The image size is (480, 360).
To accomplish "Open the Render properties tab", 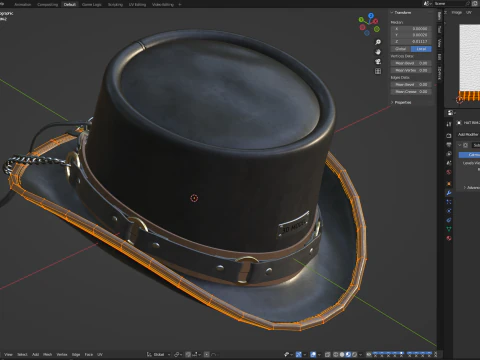I will [449, 136].
